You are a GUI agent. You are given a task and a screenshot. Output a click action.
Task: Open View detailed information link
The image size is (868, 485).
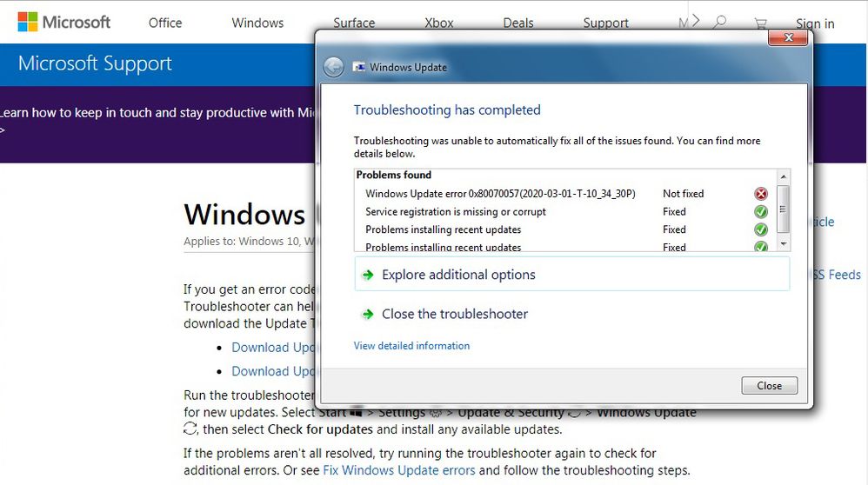(411, 346)
